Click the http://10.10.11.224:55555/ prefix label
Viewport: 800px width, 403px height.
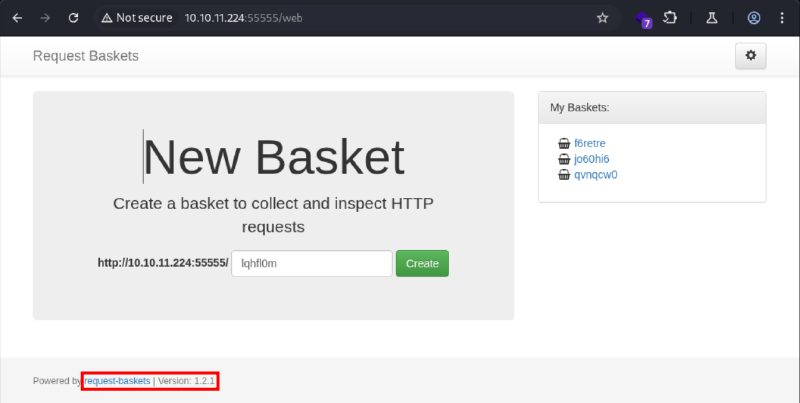click(x=163, y=263)
